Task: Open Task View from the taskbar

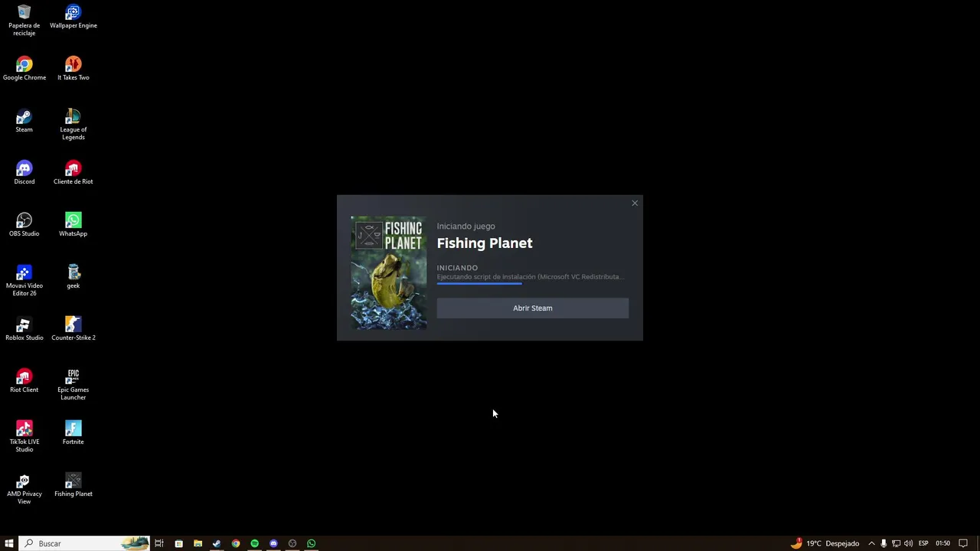Action: pyautogui.click(x=159, y=543)
